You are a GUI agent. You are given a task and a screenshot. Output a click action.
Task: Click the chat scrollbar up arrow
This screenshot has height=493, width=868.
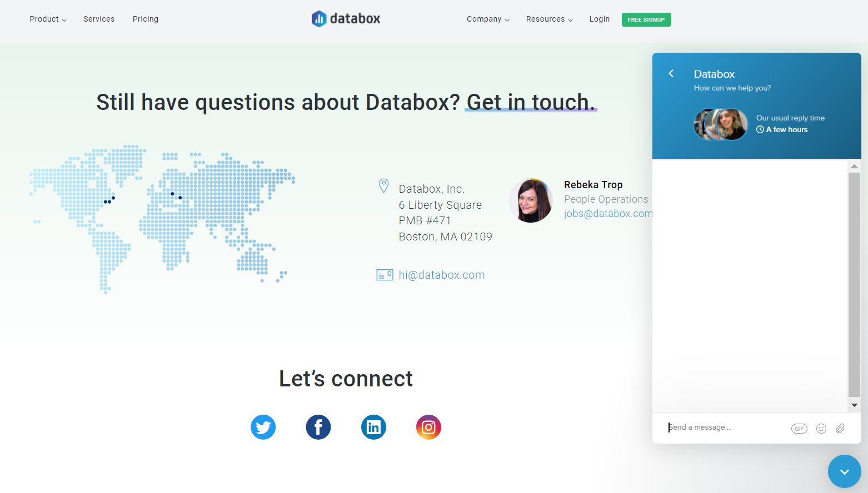pos(854,166)
